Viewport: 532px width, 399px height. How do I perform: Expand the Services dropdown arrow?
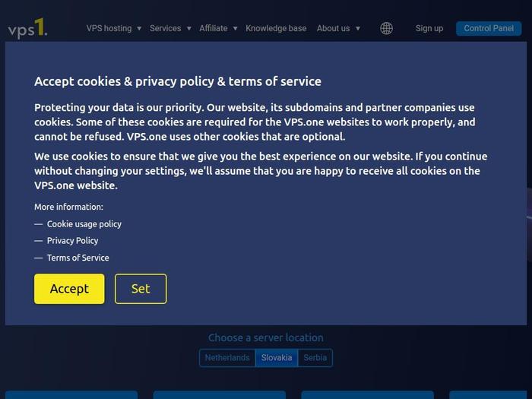coord(188,29)
